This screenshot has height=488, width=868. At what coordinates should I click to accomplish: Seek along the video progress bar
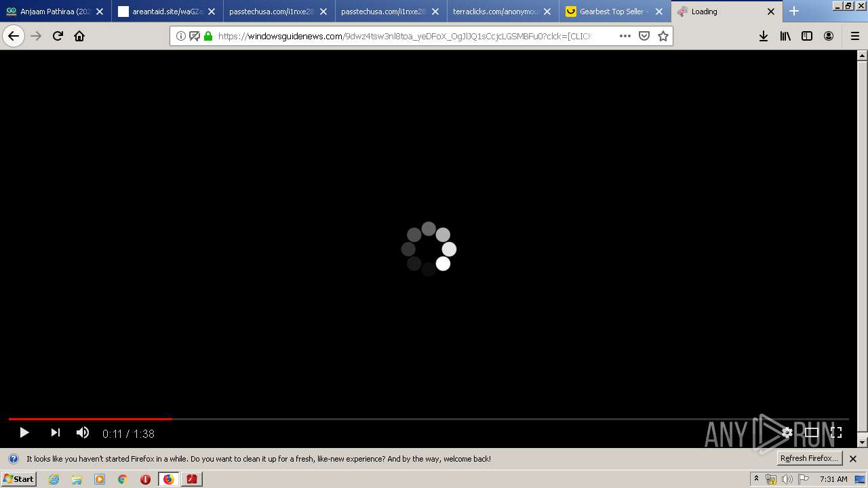(429, 419)
